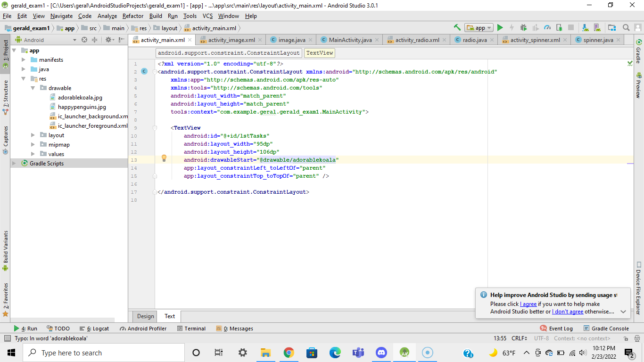Open the Gradle Console panel

tap(606, 329)
